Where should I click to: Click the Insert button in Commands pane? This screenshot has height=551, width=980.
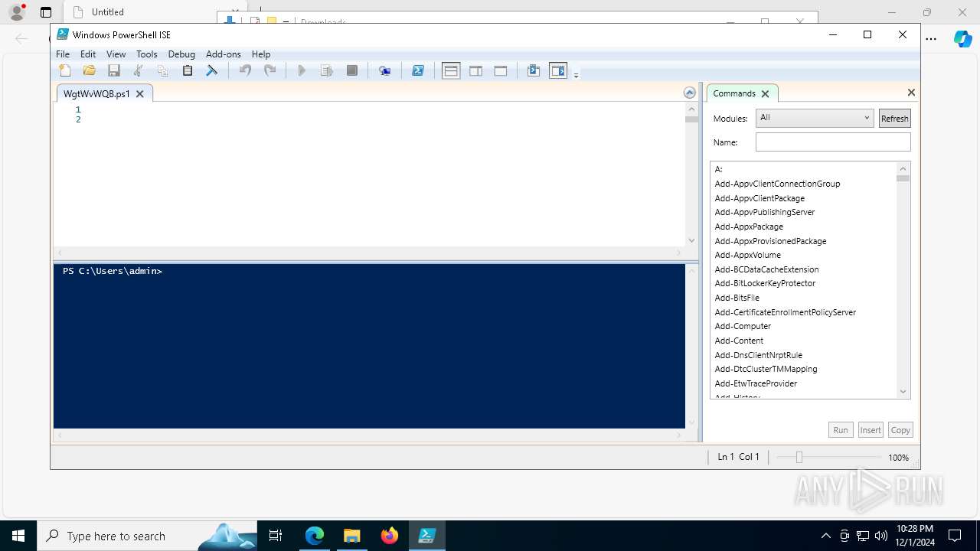click(x=871, y=430)
